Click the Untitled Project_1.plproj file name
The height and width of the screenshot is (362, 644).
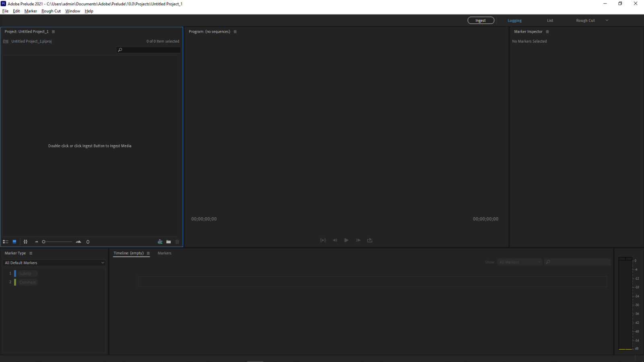click(31, 41)
